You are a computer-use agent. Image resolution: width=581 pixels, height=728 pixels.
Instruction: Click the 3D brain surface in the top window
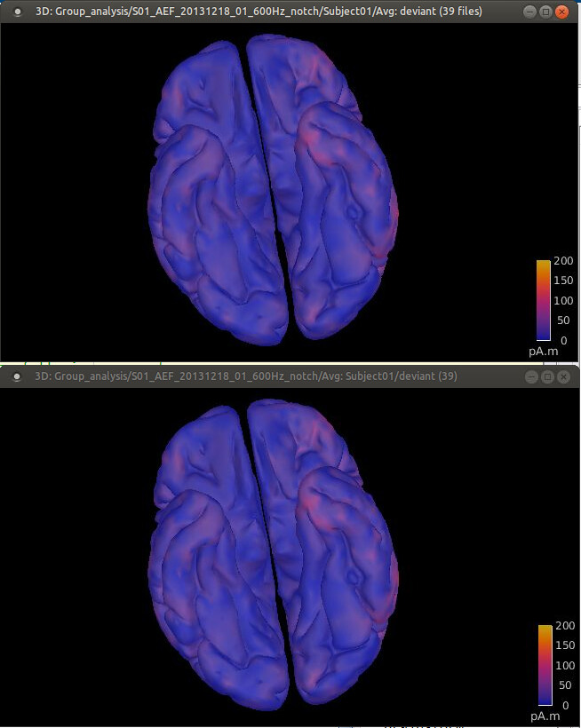coord(273,189)
